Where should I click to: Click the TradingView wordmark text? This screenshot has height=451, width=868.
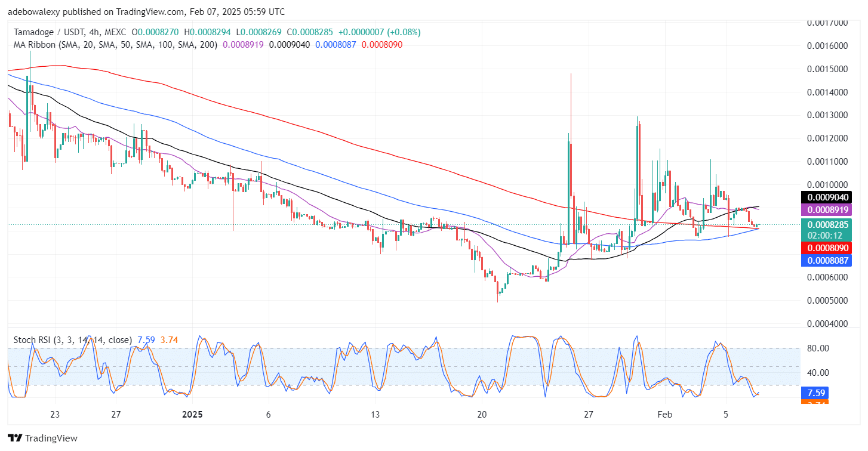[x=51, y=438]
